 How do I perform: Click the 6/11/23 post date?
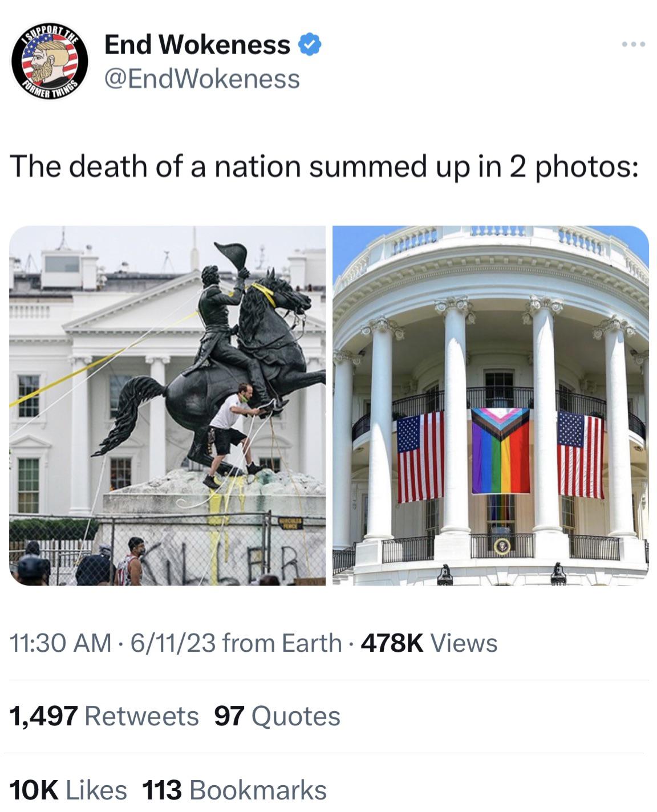click(173, 643)
